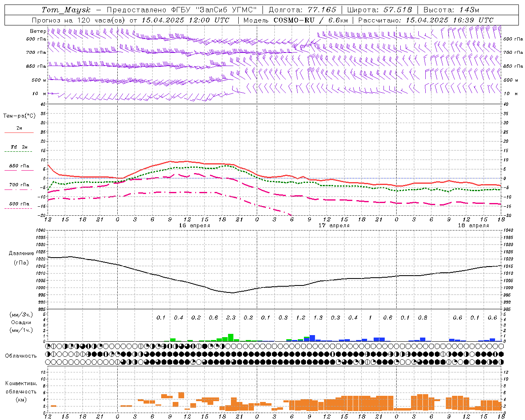
Task: Click the 1.3 precipitation value
Action: 318,317
